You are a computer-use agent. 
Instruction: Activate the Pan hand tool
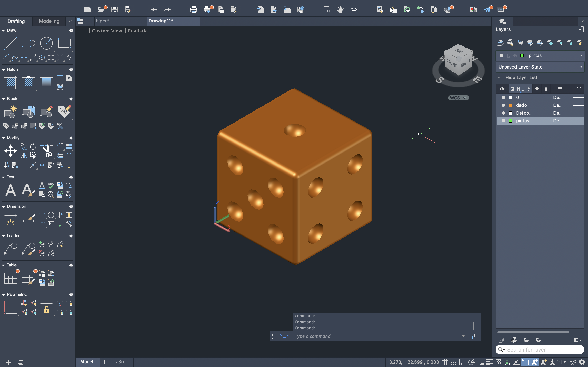[340, 9]
